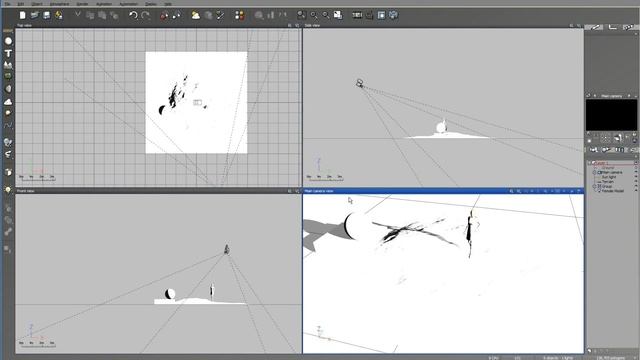Click the zoom-in magnifier toolbar icon
The height and width of the screenshot is (360, 640).
[x=314, y=16]
